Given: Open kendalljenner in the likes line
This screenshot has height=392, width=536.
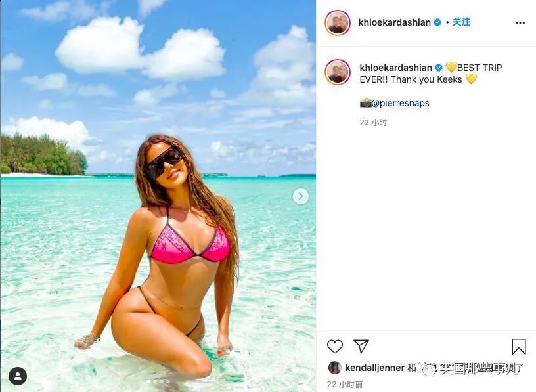Looking at the screenshot, I should tap(375, 368).
